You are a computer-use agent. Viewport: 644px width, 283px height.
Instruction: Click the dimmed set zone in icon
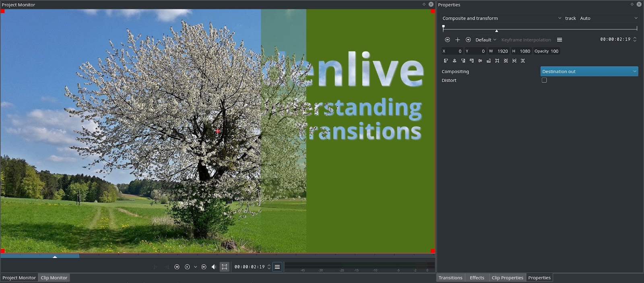[156, 267]
